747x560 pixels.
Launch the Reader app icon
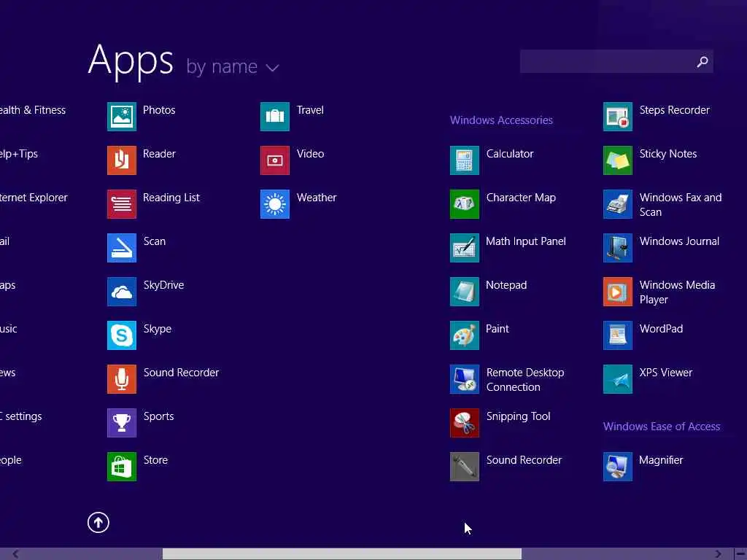click(122, 160)
